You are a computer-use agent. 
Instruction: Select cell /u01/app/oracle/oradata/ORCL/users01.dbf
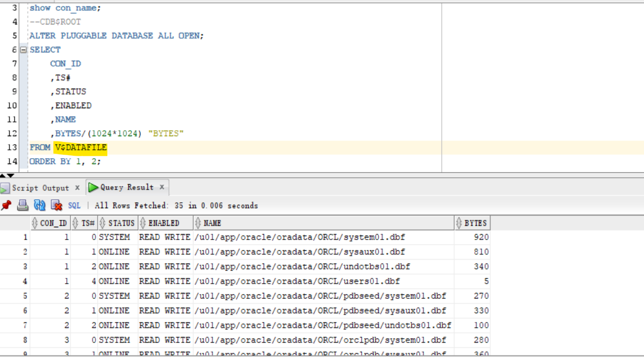(323, 281)
